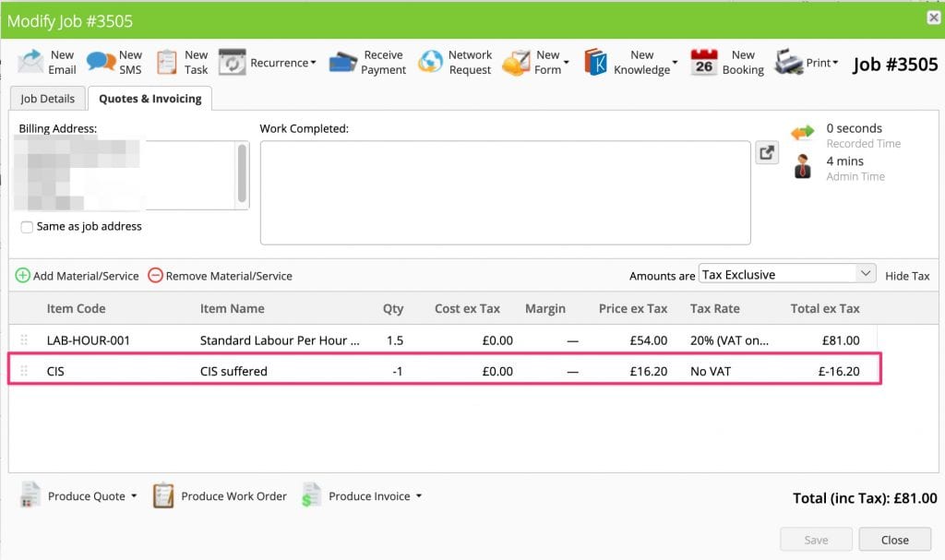
Task: Open New SMS speech bubble icon
Action: coord(101,63)
